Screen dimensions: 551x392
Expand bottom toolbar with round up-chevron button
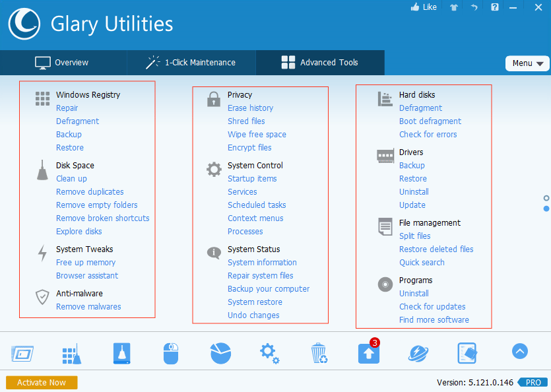520,351
